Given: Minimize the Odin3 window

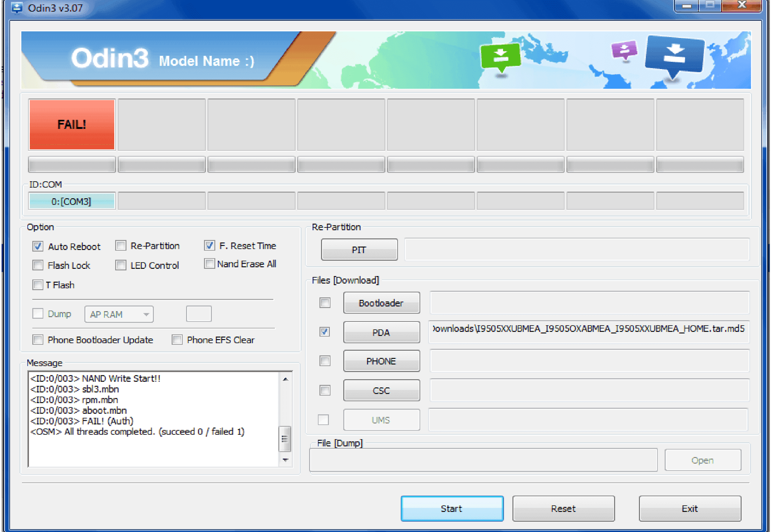Looking at the screenshot, I should (x=687, y=6).
